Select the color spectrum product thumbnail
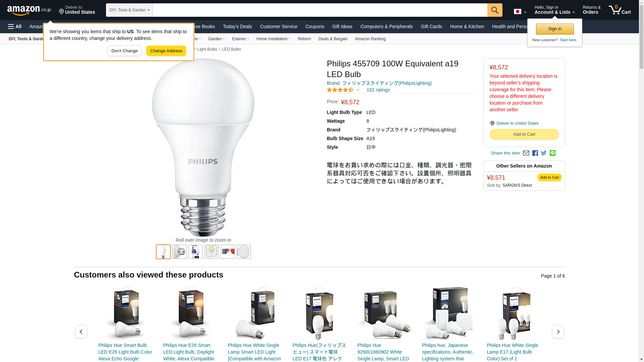This screenshot has width=644, height=362. tap(228, 252)
